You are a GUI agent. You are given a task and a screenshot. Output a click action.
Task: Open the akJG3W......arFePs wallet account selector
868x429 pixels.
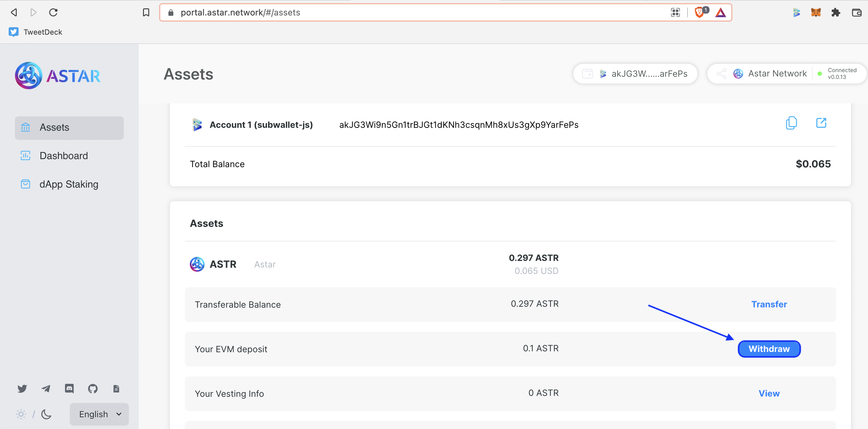pos(635,73)
